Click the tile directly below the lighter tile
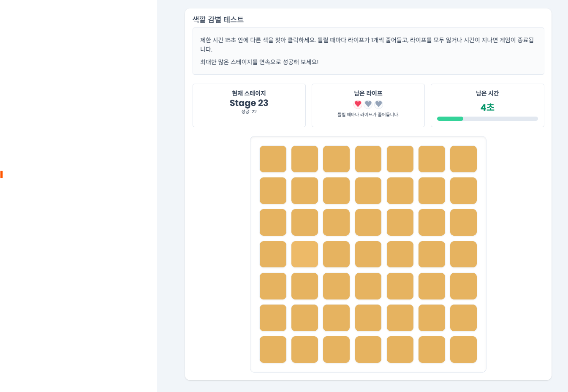 tap(304, 286)
